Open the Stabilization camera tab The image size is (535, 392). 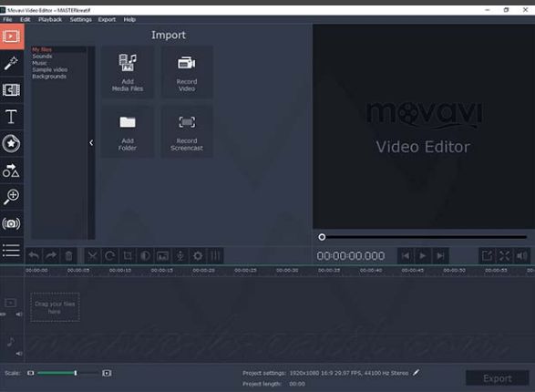tap(12, 224)
